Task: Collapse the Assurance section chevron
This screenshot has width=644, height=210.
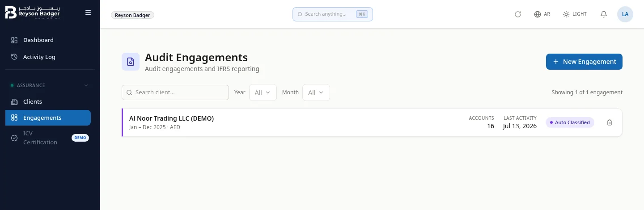Action: point(86,85)
